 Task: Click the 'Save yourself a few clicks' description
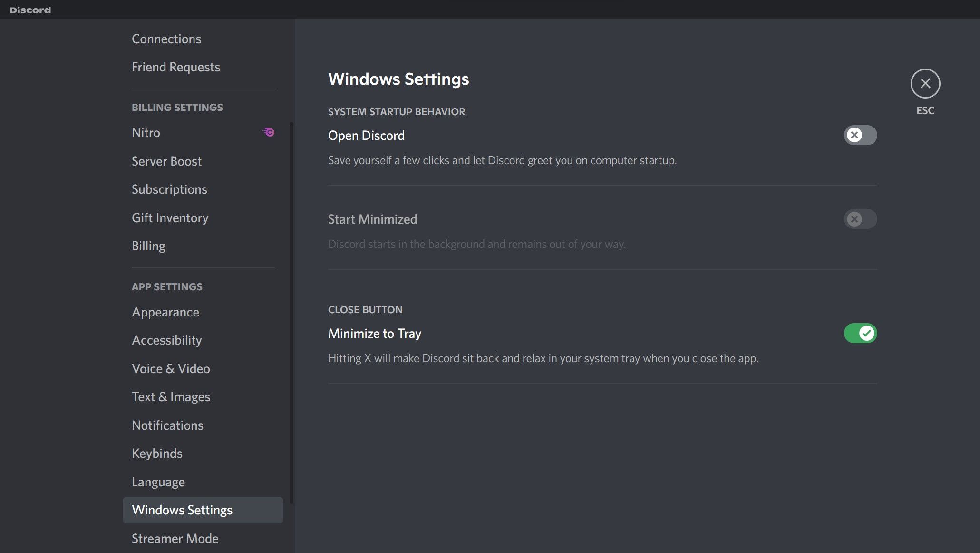[502, 161]
